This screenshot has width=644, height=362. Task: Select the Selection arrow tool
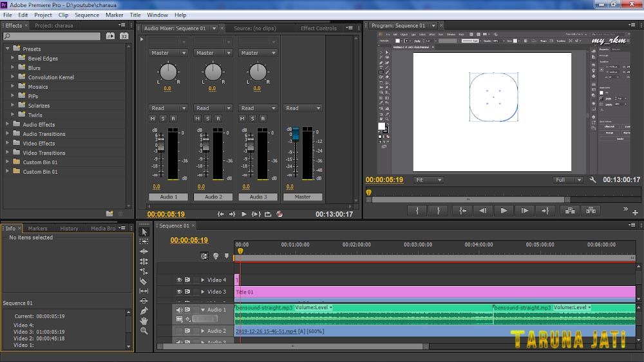tap(144, 232)
